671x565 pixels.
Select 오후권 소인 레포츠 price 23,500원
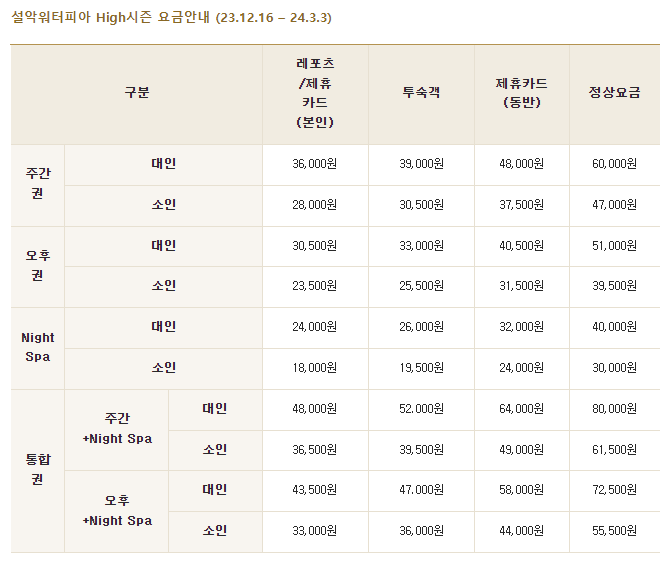(315, 285)
